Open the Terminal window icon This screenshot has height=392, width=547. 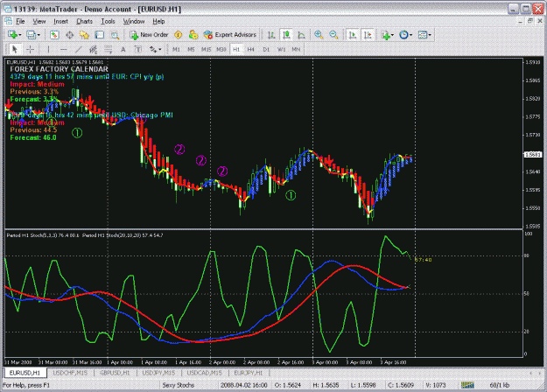[100, 34]
